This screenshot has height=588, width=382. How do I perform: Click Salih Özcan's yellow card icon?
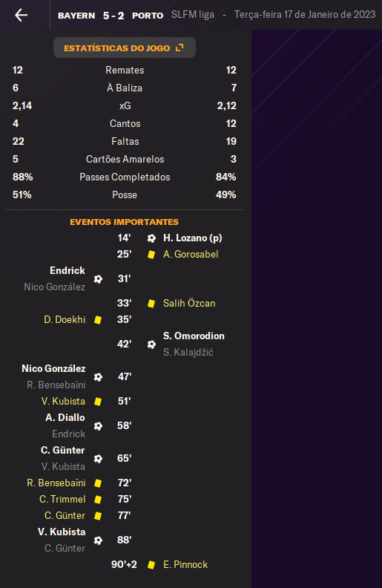click(x=151, y=304)
